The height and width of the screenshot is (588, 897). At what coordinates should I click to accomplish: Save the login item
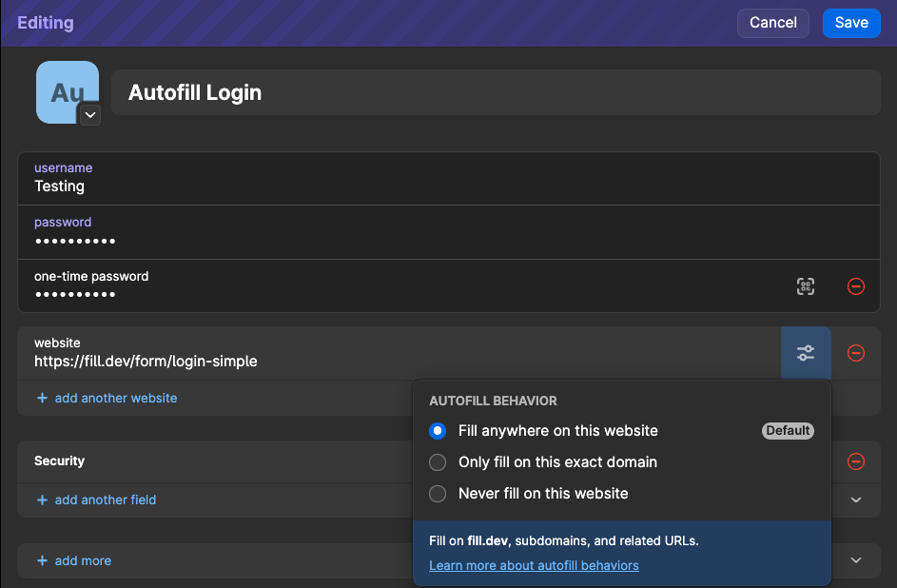click(x=851, y=23)
